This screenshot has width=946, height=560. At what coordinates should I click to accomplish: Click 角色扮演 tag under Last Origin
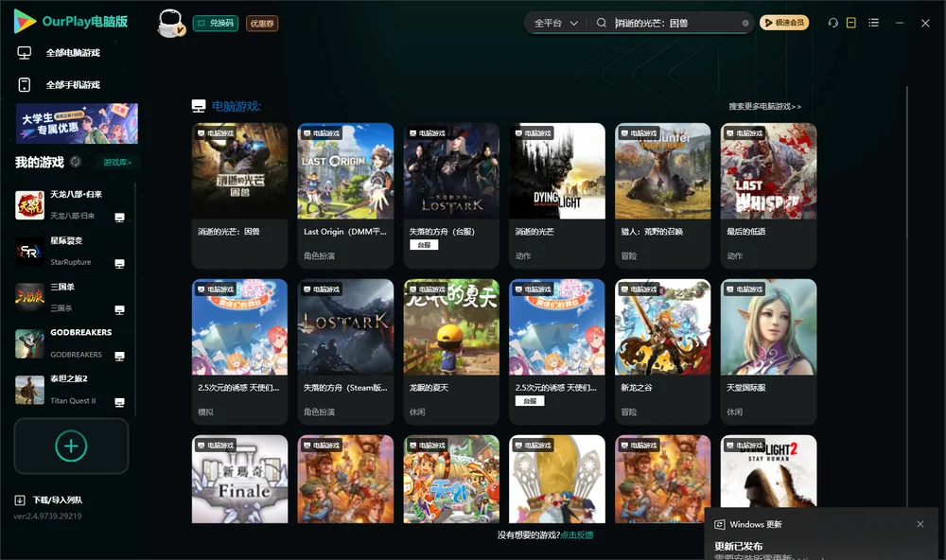pos(319,255)
